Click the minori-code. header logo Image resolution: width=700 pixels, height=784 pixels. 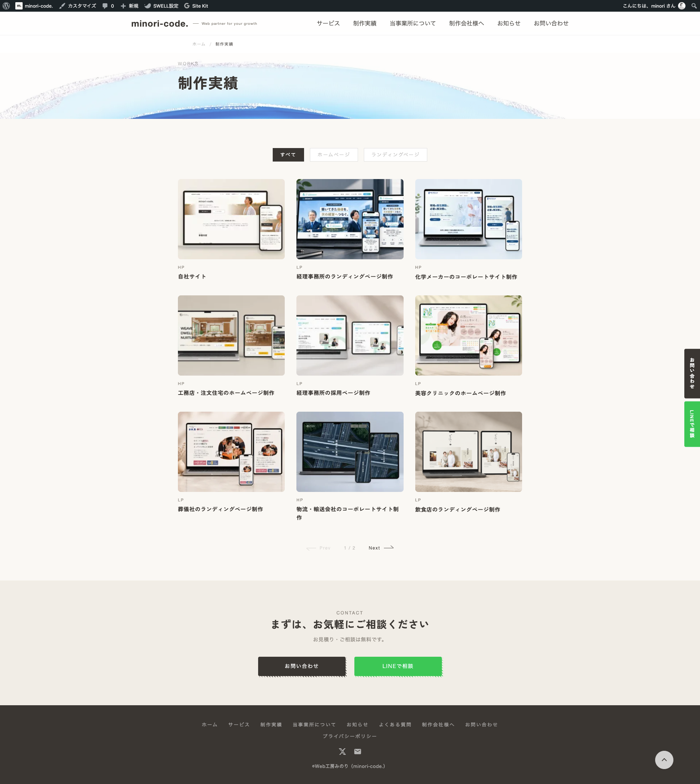click(x=160, y=23)
